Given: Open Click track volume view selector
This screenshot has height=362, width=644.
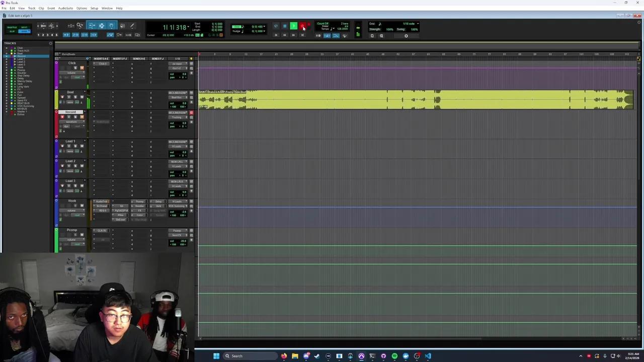Looking at the screenshot, I should click(x=72, y=73).
